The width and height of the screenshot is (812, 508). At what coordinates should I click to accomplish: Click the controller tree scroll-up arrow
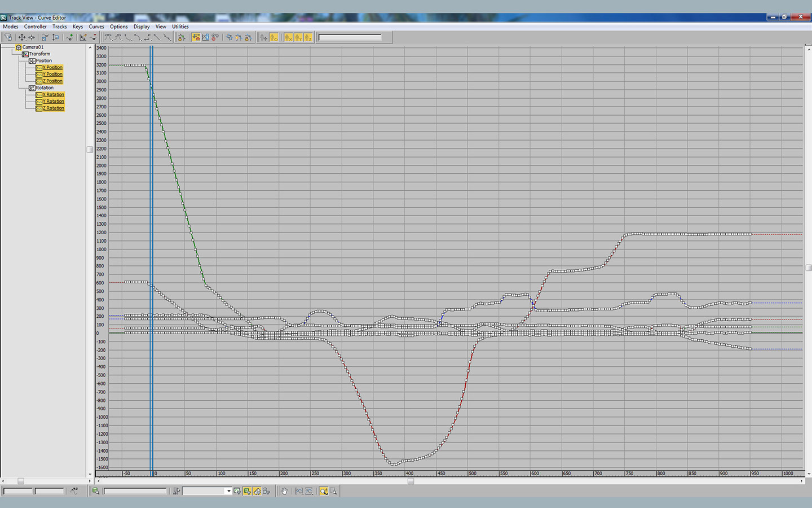point(90,47)
